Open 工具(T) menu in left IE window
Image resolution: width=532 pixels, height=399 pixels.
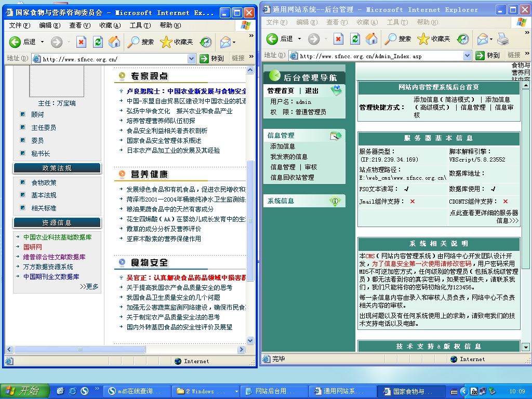(x=140, y=25)
